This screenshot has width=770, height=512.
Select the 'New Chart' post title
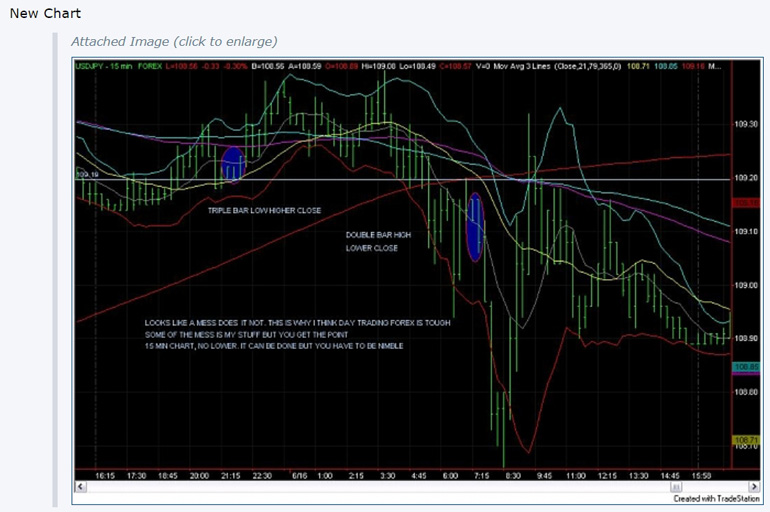point(45,13)
